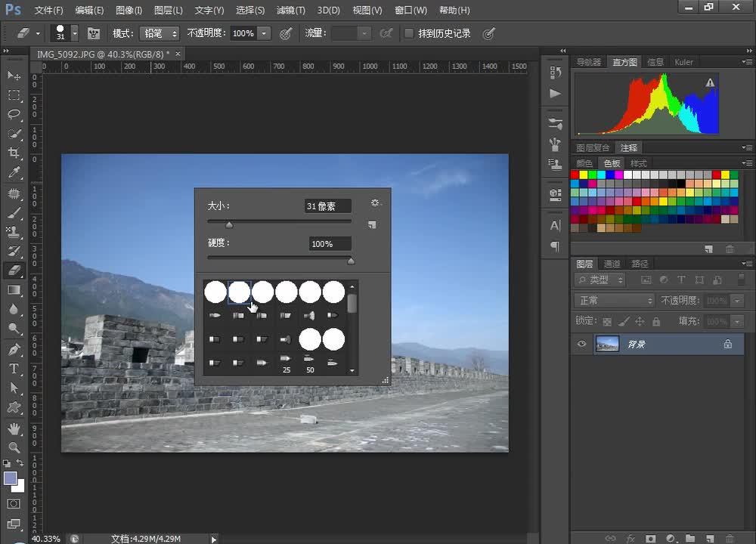The height and width of the screenshot is (544, 756).
Task: Click the hardness percentage field
Action: [330, 244]
